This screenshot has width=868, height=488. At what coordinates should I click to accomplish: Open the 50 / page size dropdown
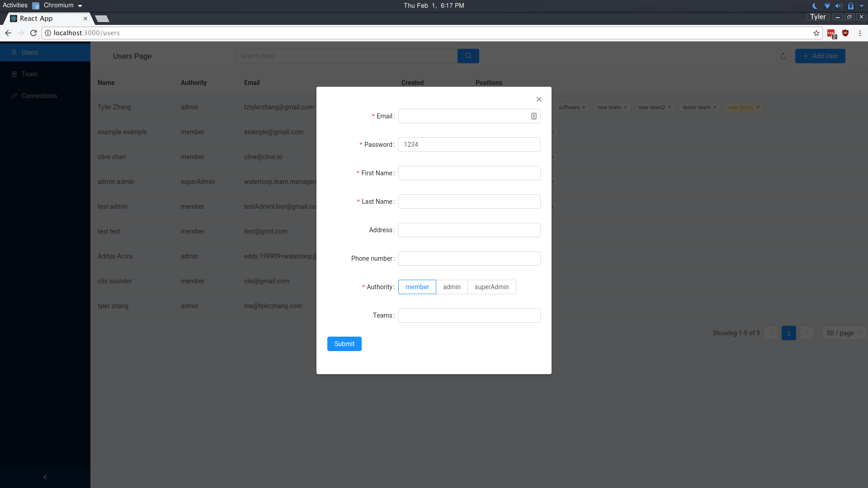(844, 333)
